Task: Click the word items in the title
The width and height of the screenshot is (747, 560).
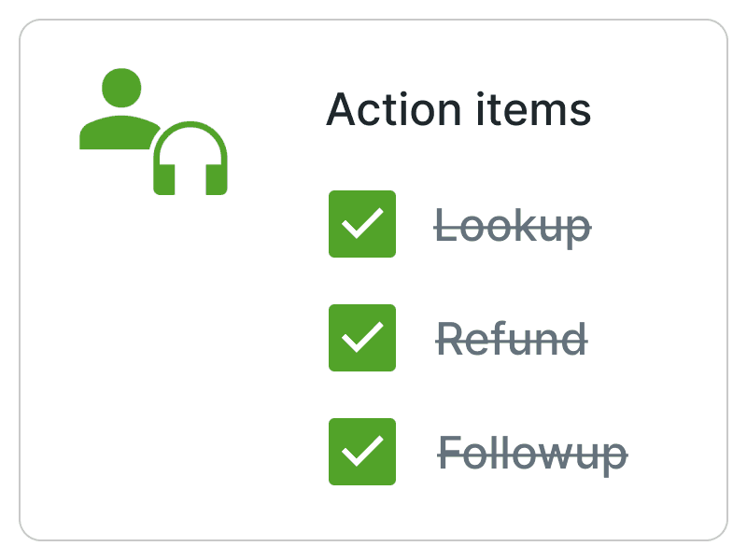Action: point(534,109)
